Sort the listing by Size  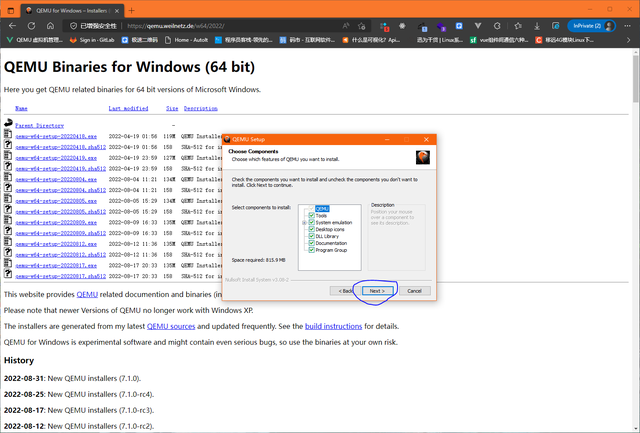[x=172, y=108]
